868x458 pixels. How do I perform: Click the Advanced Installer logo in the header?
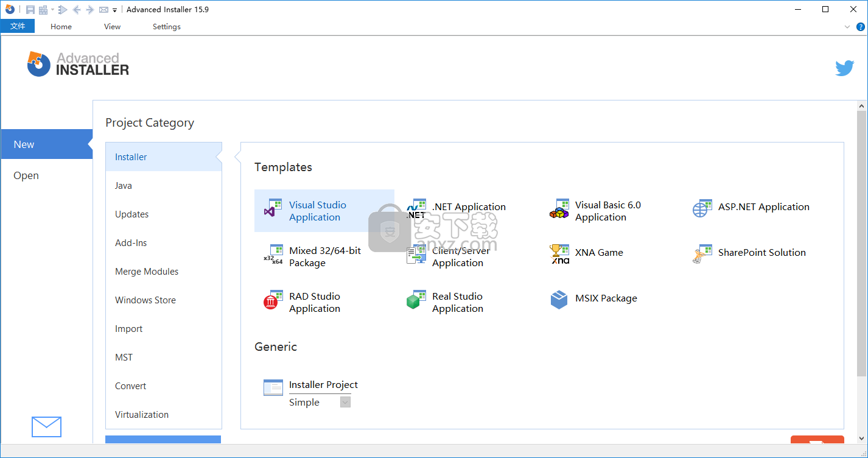pyautogui.click(x=78, y=64)
